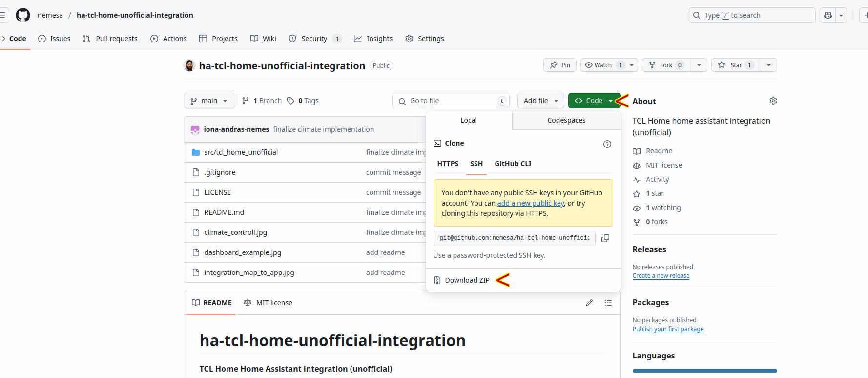The width and height of the screenshot is (868, 378).
Task: Open the src/tcl_home_unofficial folder
Action: coord(241,152)
